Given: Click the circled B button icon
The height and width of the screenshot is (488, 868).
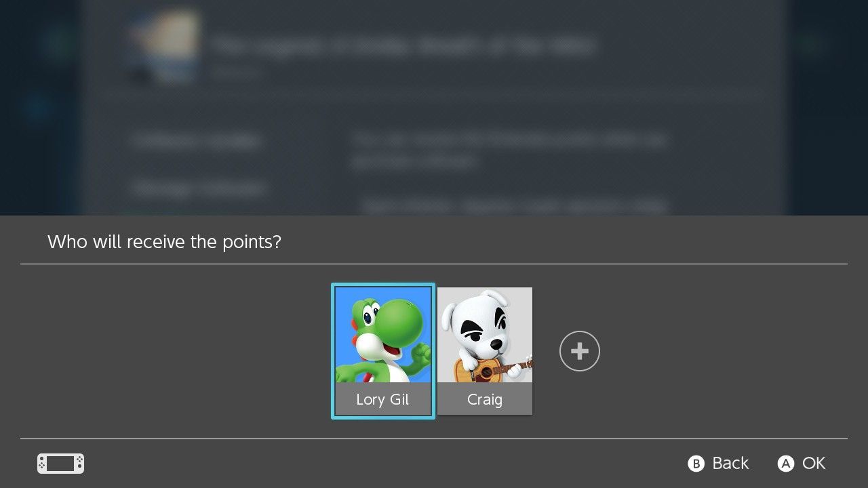Looking at the screenshot, I should 696,464.
